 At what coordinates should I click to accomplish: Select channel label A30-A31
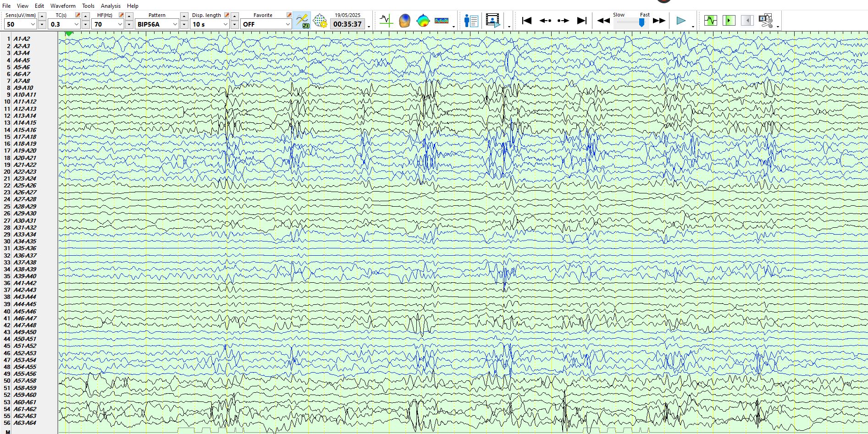pos(25,220)
